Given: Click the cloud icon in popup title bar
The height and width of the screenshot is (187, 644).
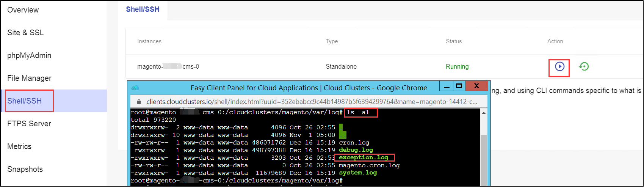Looking at the screenshot, I should click(135, 88).
